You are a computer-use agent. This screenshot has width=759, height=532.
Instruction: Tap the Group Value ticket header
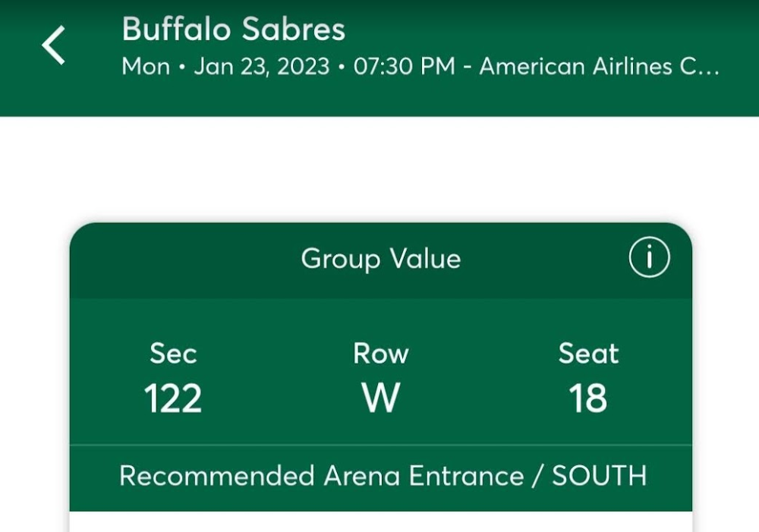381,259
